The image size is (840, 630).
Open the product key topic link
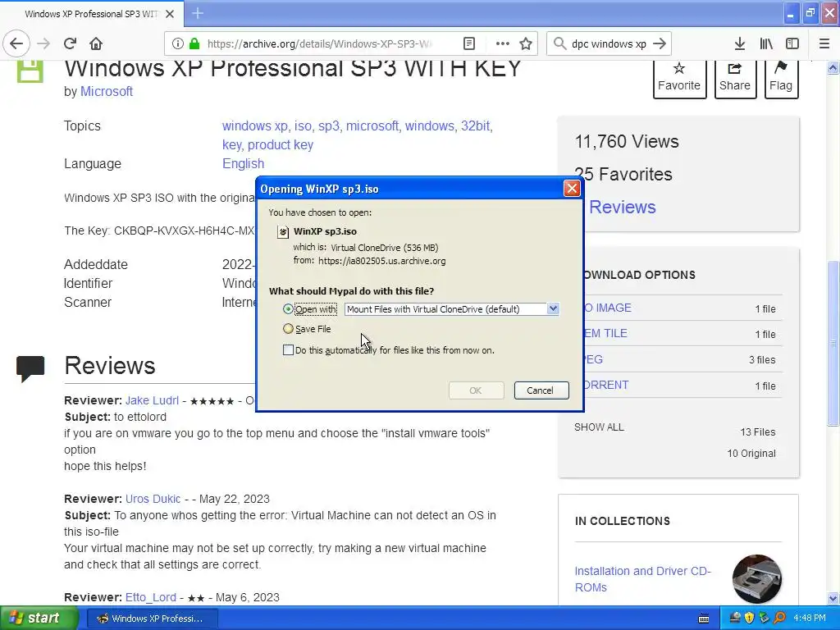(281, 144)
